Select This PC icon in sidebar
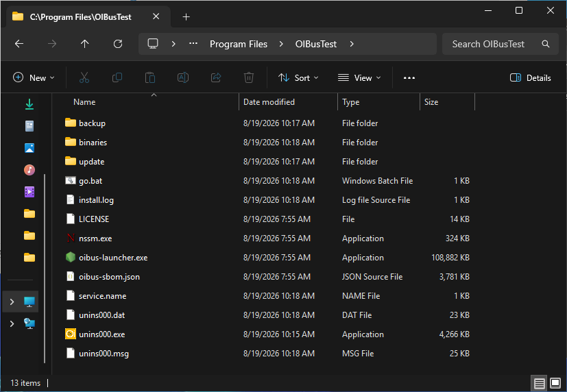Screen dimensions: 567x392 pos(29,302)
